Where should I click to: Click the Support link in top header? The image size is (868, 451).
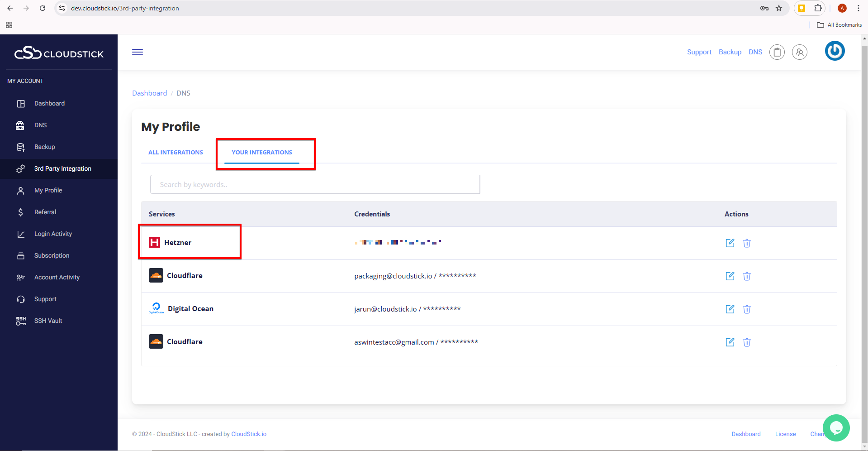tap(699, 52)
